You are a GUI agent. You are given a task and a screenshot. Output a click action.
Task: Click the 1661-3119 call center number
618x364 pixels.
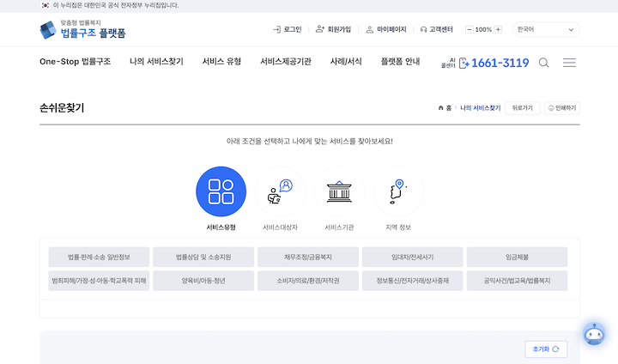(500, 63)
